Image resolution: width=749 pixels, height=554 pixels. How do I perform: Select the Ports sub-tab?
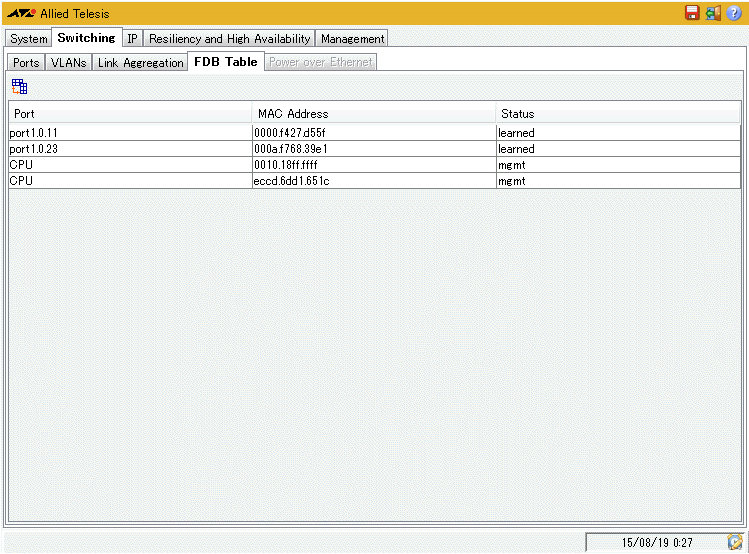(27, 63)
